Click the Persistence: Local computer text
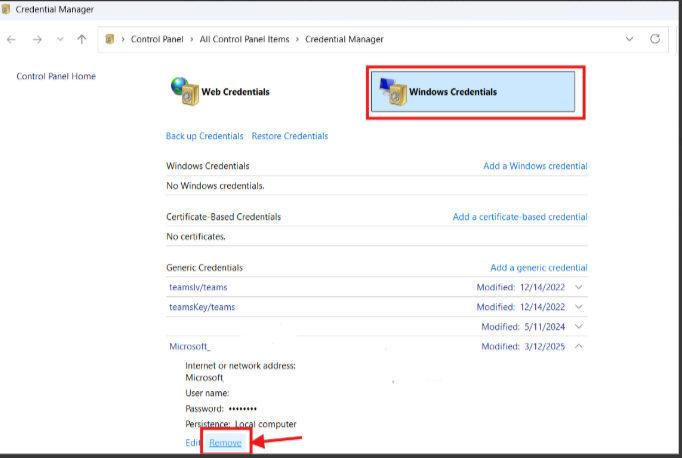This screenshot has width=682, height=458. (x=241, y=424)
